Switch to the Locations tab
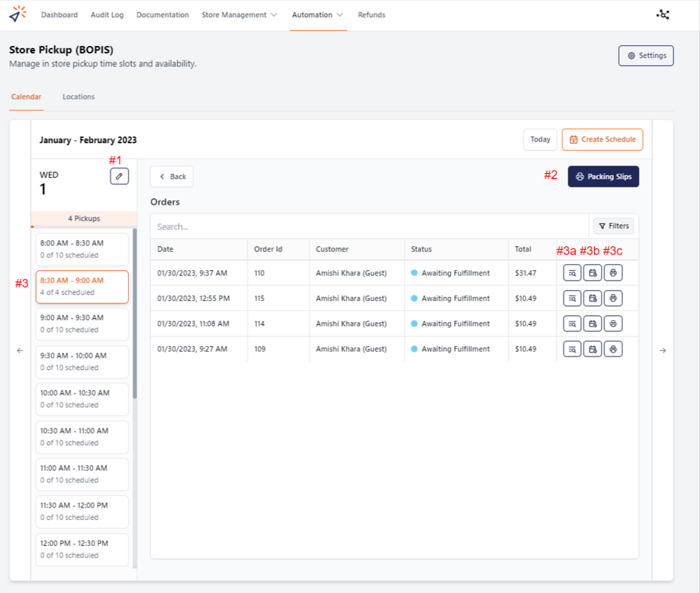The height and width of the screenshot is (593, 700). [x=79, y=97]
